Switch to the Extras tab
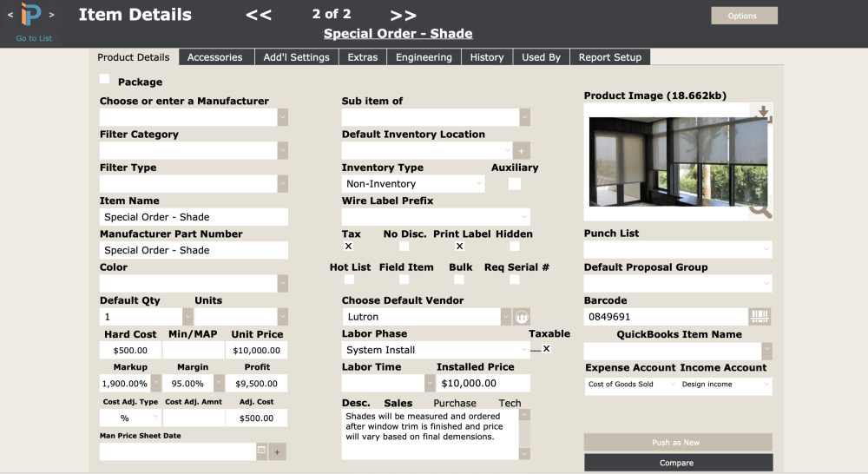Viewport: 868px width, 474px height. [x=363, y=57]
